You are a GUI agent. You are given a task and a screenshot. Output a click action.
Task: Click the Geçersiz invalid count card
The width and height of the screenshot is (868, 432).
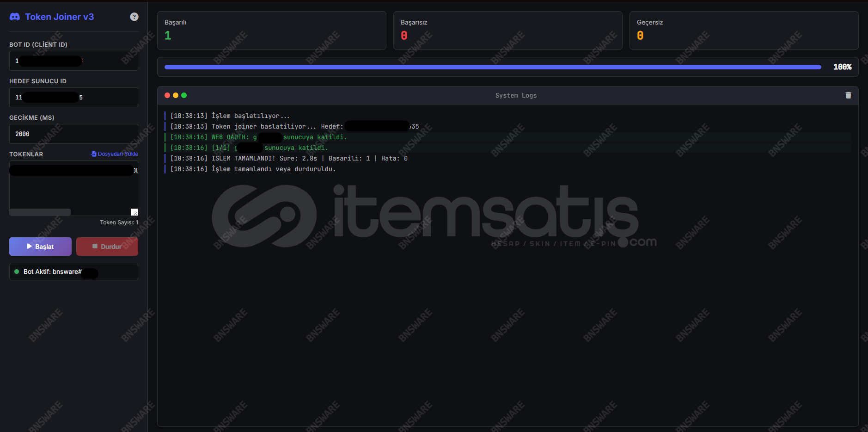coord(744,31)
